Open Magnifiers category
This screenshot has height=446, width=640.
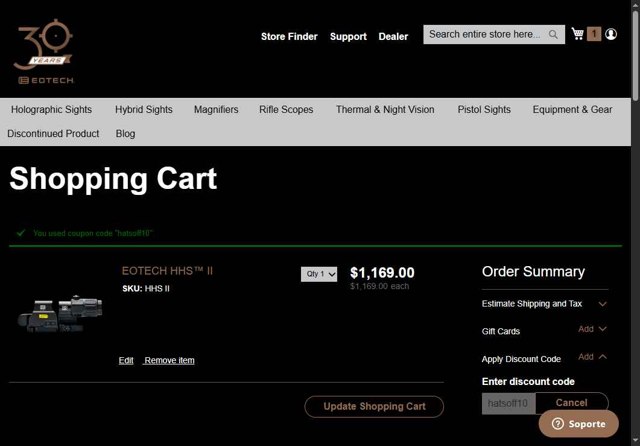coord(216,109)
